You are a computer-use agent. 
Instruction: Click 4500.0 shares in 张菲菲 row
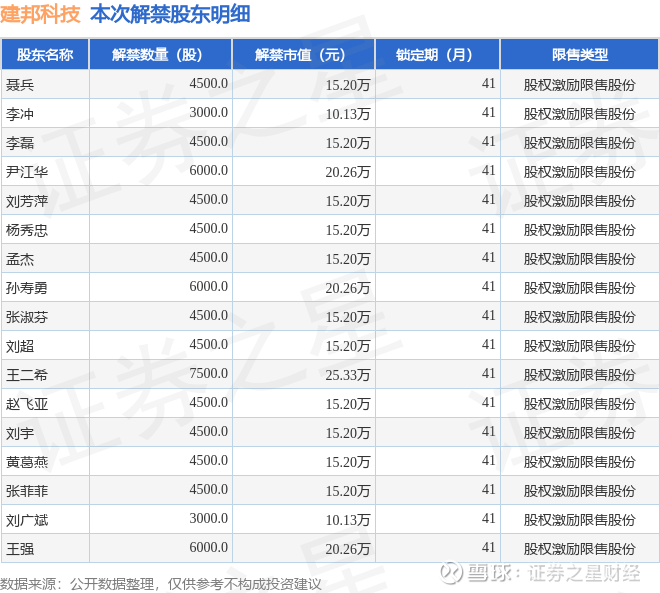pos(208,489)
